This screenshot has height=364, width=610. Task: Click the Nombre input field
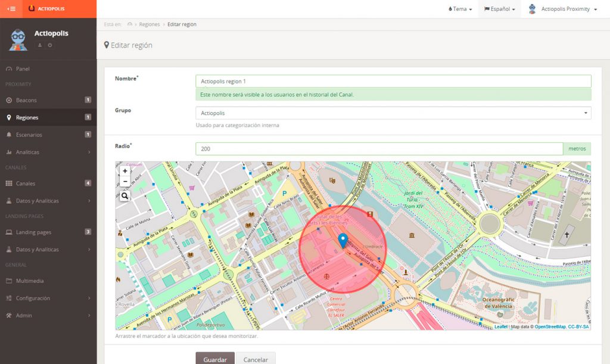coord(393,81)
